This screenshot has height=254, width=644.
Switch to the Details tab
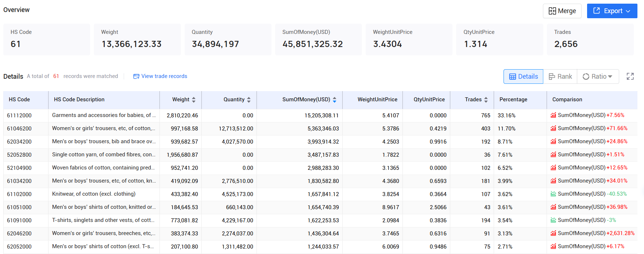523,77
